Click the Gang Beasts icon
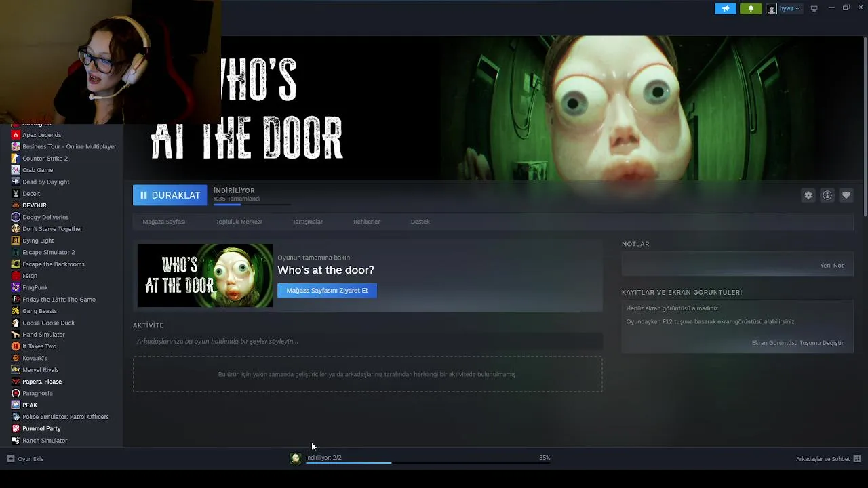Screen dimensions: 868x488 coord(16,311)
